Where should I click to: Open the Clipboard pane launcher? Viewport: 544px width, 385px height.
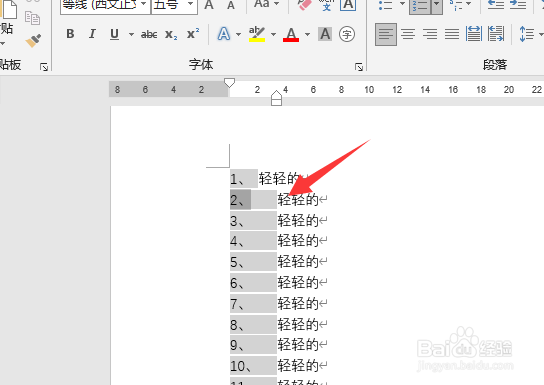pyautogui.click(x=44, y=67)
